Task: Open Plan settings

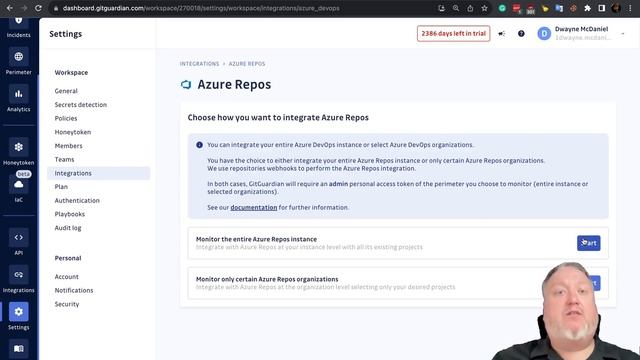Action: 61,187
